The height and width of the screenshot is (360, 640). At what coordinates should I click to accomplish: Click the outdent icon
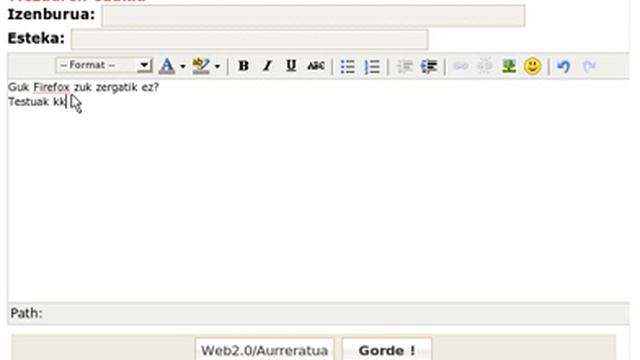(x=405, y=66)
